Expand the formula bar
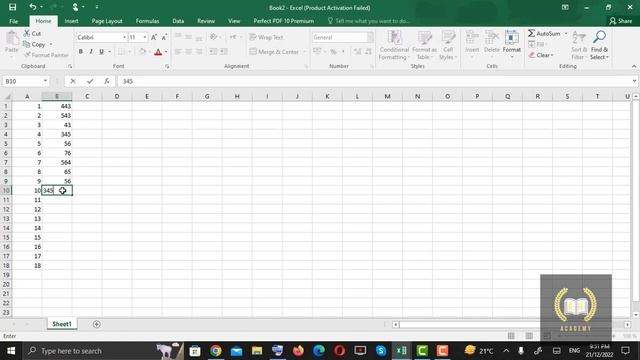This screenshot has height=360, width=640. pos(634,81)
